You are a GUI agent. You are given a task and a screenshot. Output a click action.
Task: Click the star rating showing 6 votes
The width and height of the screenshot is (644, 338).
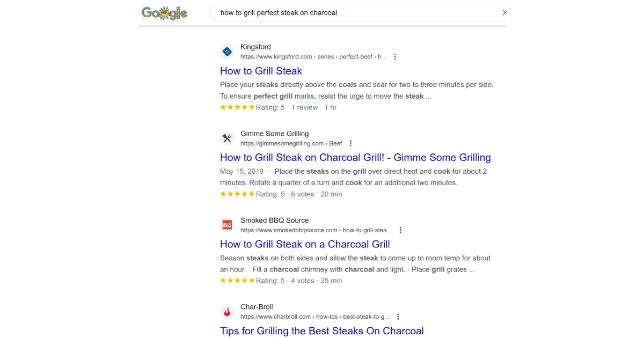(x=238, y=194)
